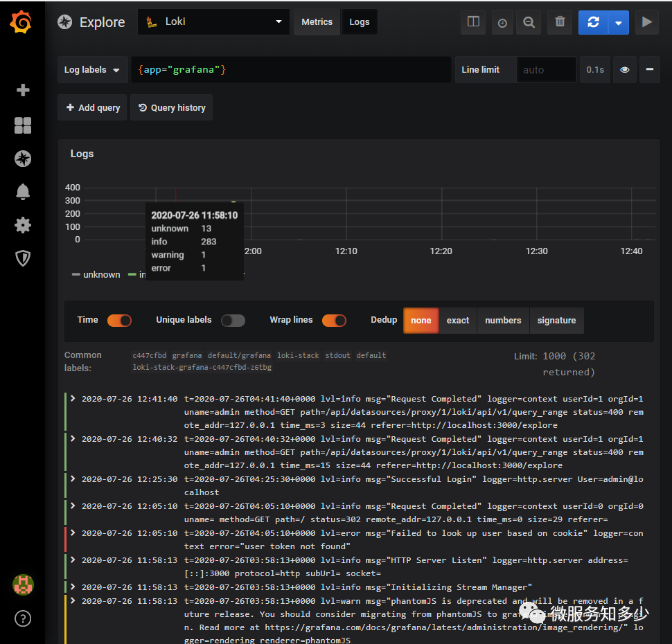Toggle query visibility eye icon
Screen dimensions: 672x644
coord(624,69)
